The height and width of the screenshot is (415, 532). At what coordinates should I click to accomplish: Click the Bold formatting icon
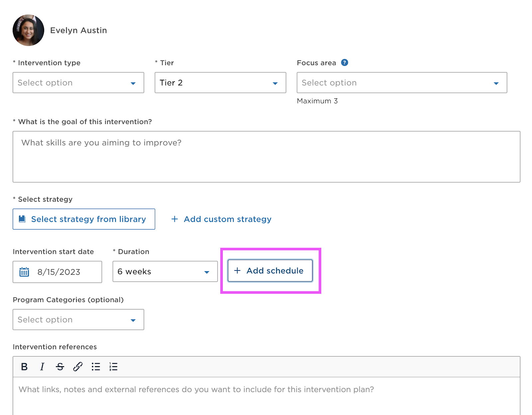24,367
